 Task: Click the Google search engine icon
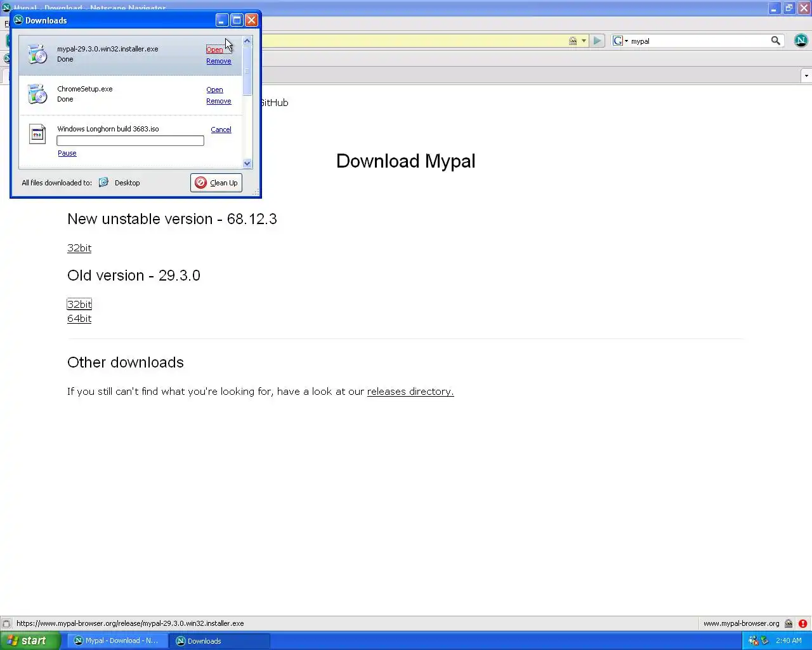pyautogui.click(x=618, y=41)
